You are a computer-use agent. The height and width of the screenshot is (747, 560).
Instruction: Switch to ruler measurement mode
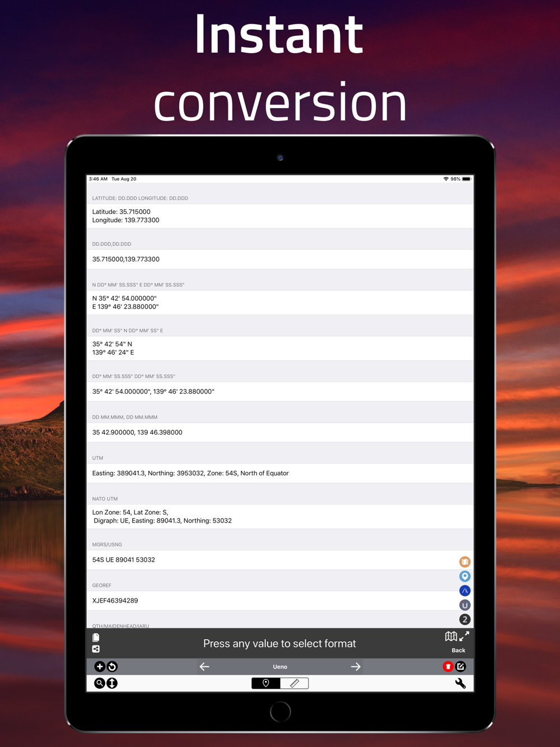click(295, 683)
